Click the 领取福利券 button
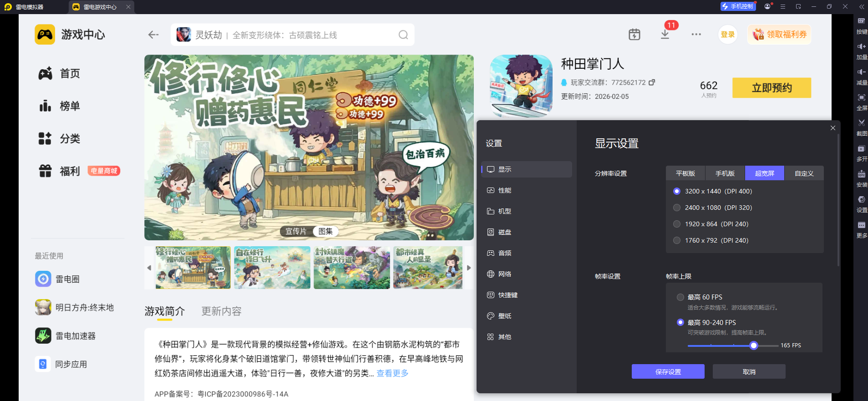 coord(779,35)
